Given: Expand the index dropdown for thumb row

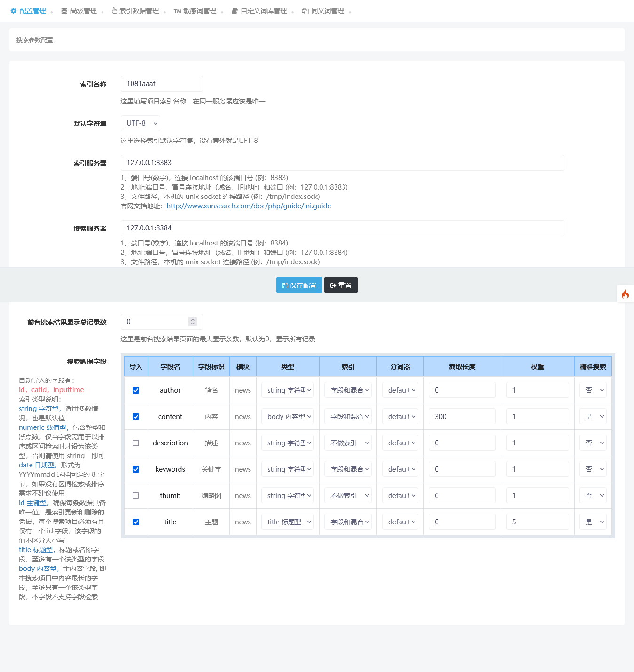Looking at the screenshot, I should (x=348, y=496).
